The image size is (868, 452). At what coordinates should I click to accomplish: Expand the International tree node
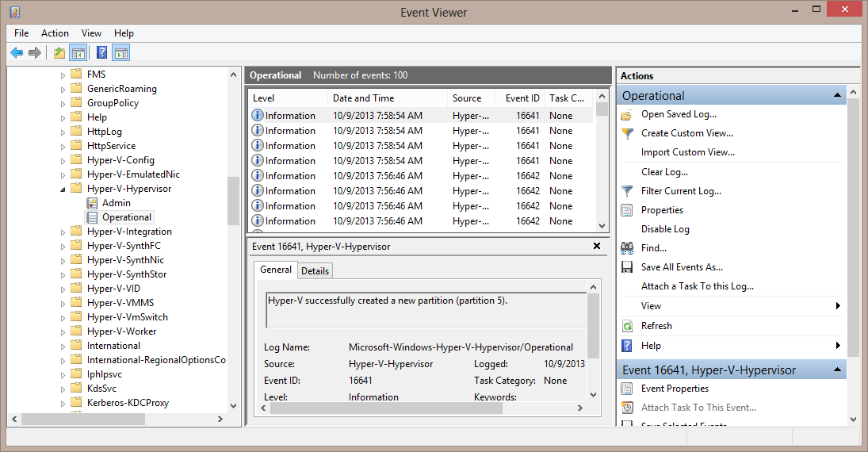(x=63, y=347)
